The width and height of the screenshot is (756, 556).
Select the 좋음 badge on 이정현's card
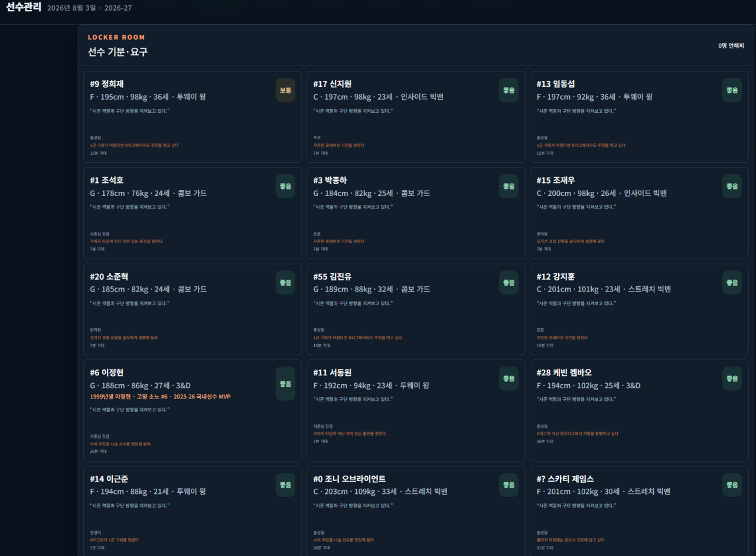[285, 384]
